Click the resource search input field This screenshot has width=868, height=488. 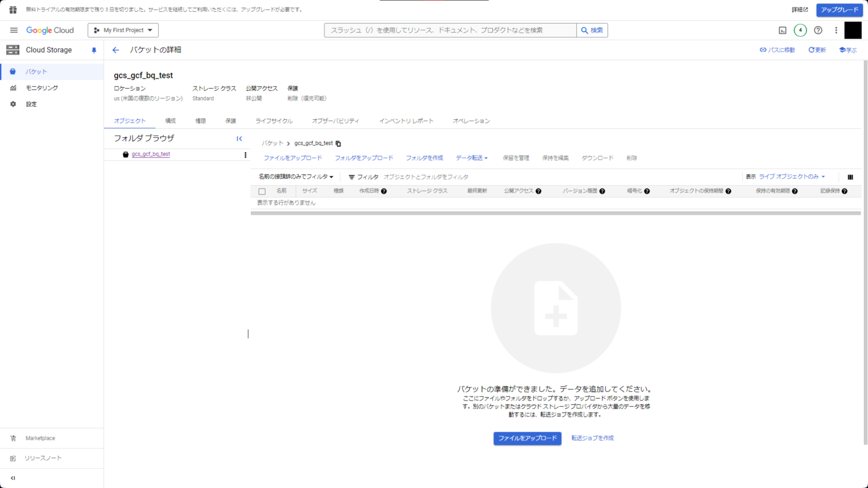click(449, 30)
